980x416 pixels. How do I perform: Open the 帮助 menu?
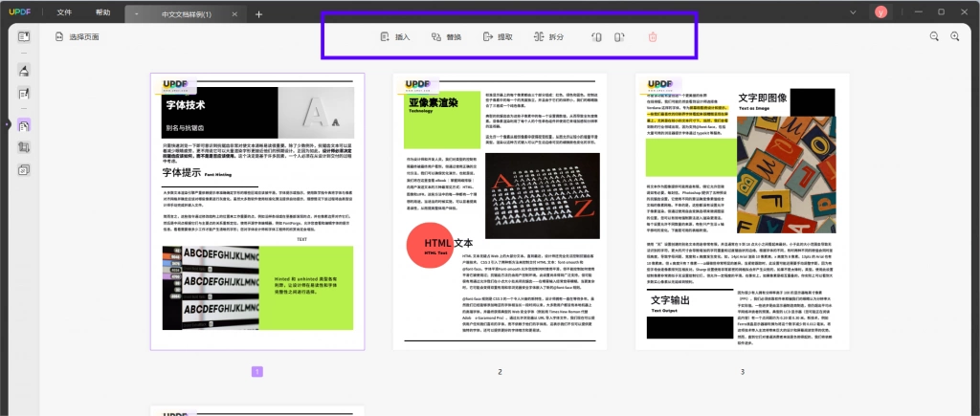pos(103,12)
